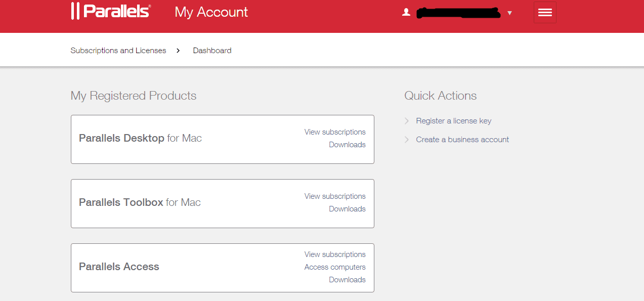644x301 pixels.
Task: Click Register a license key
Action: [454, 121]
